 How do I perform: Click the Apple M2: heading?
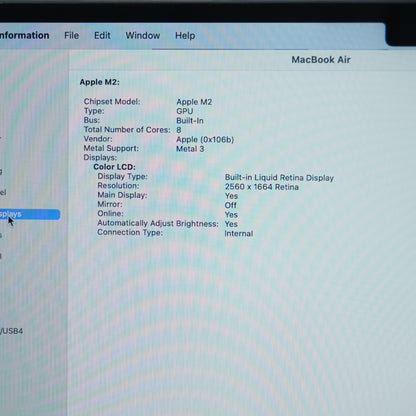[x=99, y=82]
